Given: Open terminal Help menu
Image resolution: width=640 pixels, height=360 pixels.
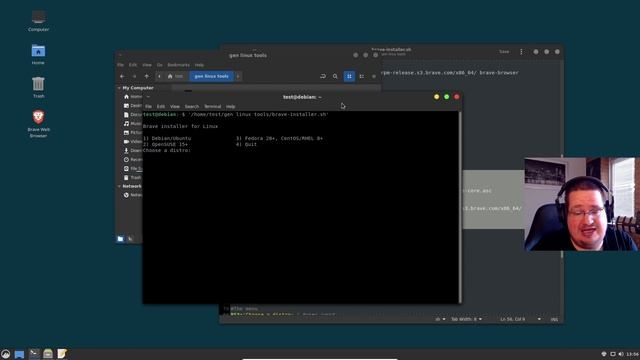Looking at the screenshot, I should tap(231, 107).
